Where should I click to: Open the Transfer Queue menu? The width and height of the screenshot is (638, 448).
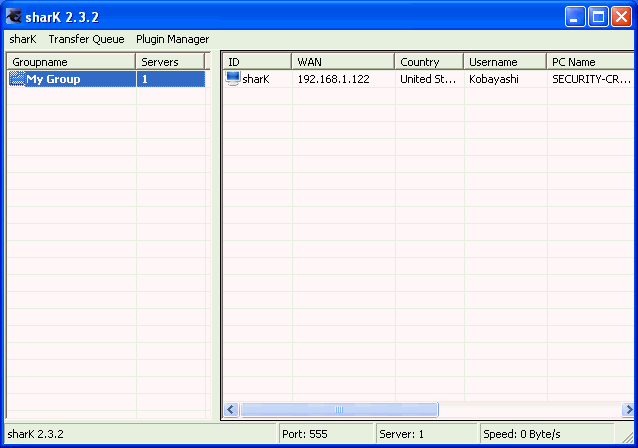[86, 39]
